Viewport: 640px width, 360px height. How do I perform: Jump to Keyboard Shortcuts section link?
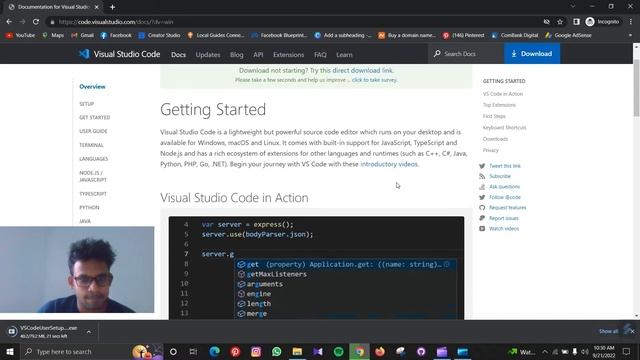click(x=504, y=127)
